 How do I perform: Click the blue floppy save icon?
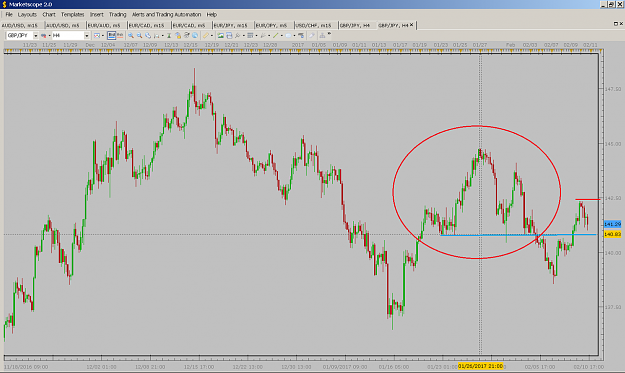229,35
